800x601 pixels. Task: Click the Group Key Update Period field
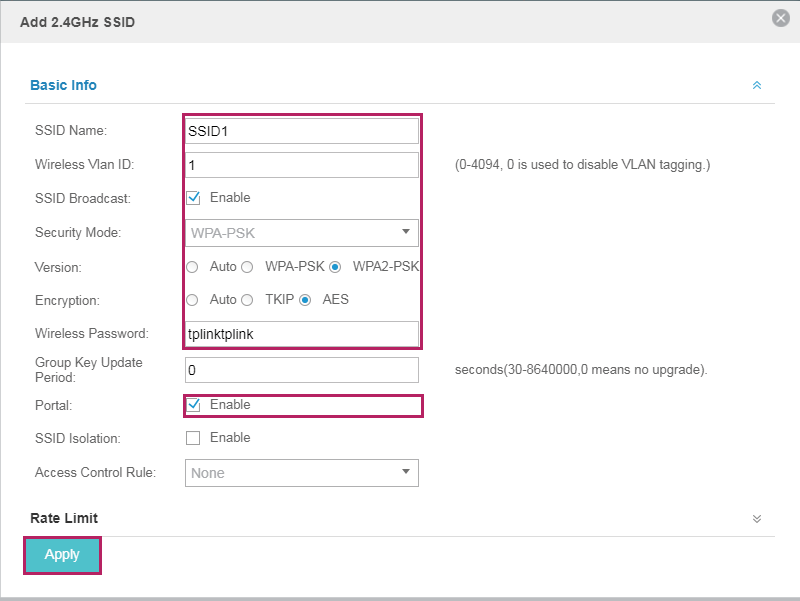302,370
